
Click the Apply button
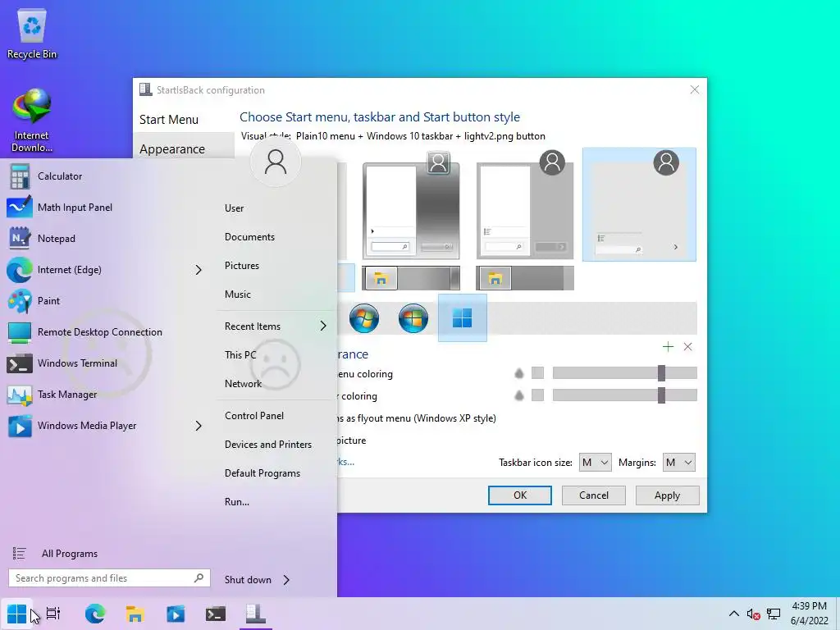(x=668, y=495)
